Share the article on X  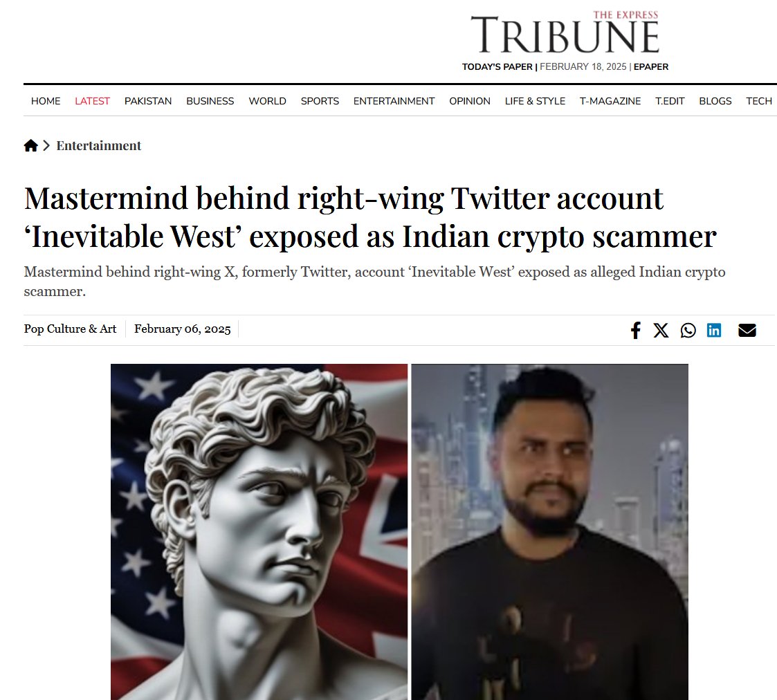tap(661, 330)
